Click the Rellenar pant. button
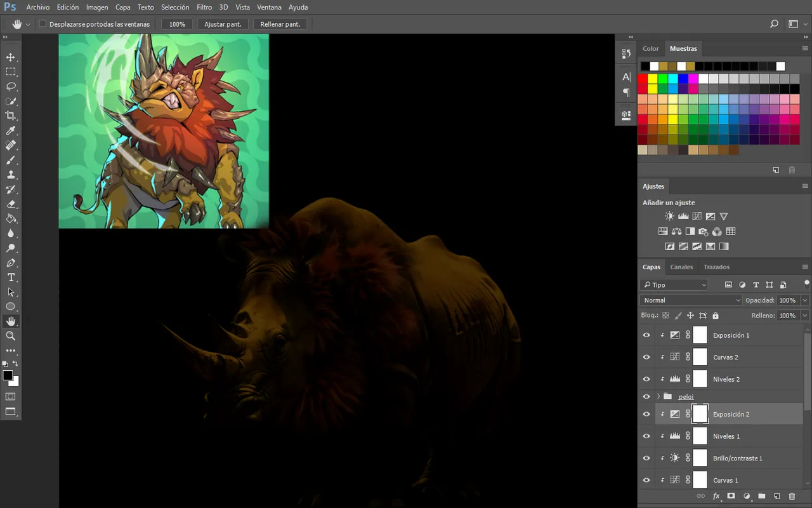 (280, 24)
